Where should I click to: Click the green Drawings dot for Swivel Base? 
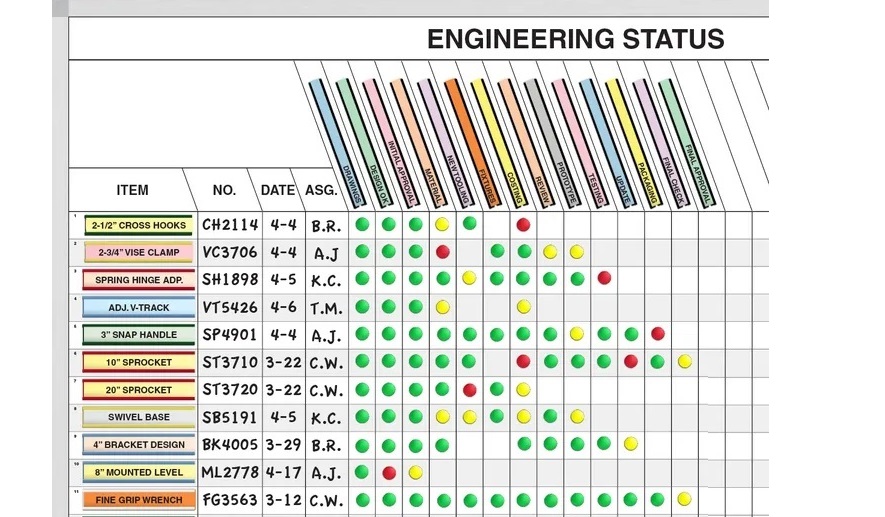coord(362,416)
